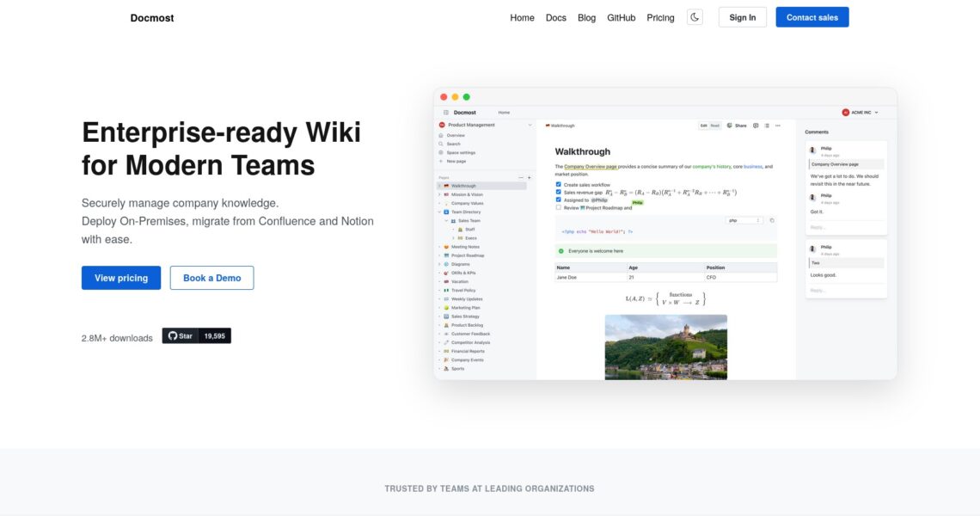Click the Book a Demo button
The image size is (980, 516).
click(211, 278)
